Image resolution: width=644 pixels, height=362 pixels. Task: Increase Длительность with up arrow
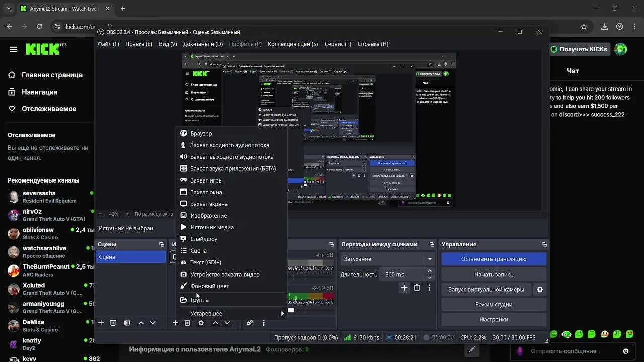coord(429,271)
